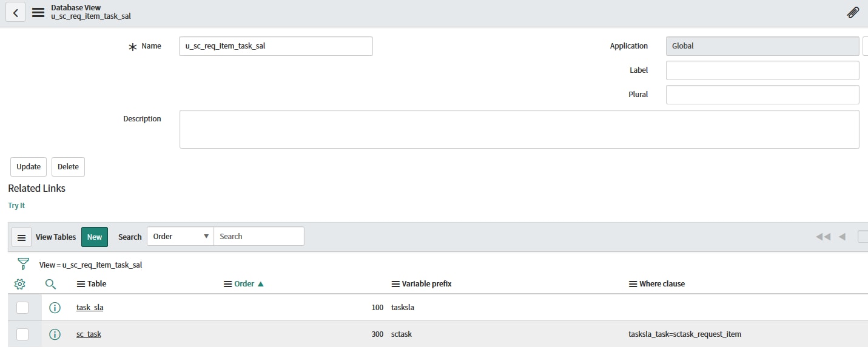The height and width of the screenshot is (352, 868).
Task: Click the Application field showing Global
Action: [x=762, y=46]
